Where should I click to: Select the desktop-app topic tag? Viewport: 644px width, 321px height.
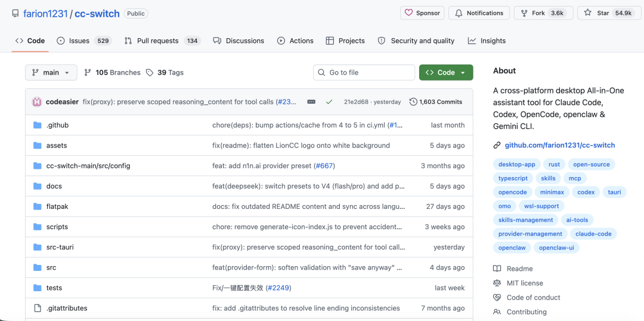(516, 165)
